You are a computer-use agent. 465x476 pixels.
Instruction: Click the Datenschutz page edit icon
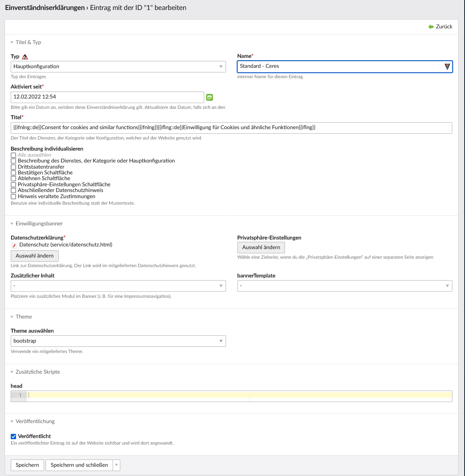pyautogui.click(x=14, y=245)
